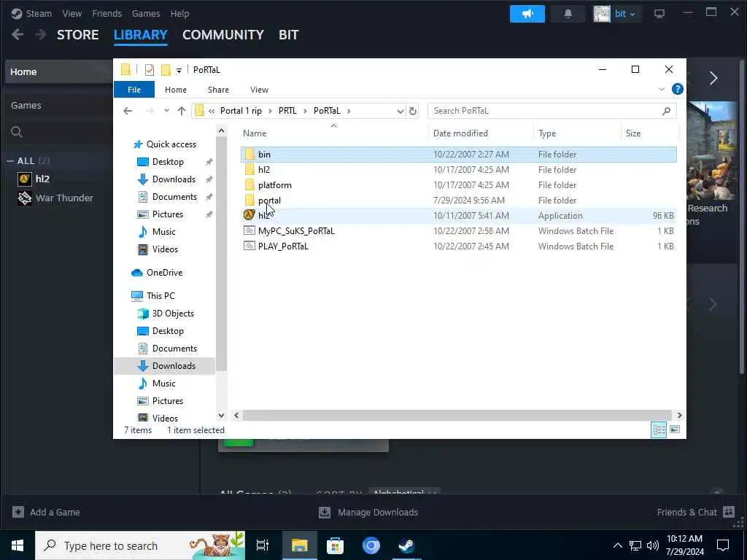The width and height of the screenshot is (747, 560).
Task: Open Steam notifications bell
Action: (568, 14)
